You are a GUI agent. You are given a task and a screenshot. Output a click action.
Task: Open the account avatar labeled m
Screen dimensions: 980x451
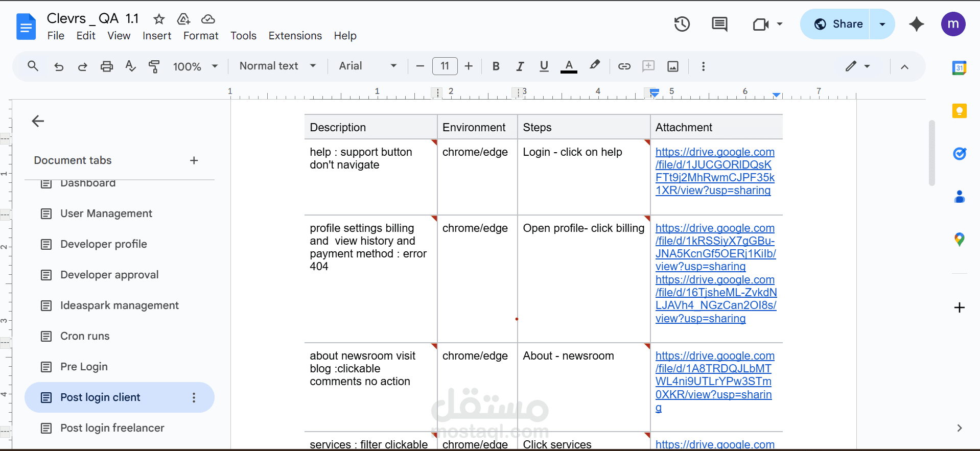click(953, 24)
